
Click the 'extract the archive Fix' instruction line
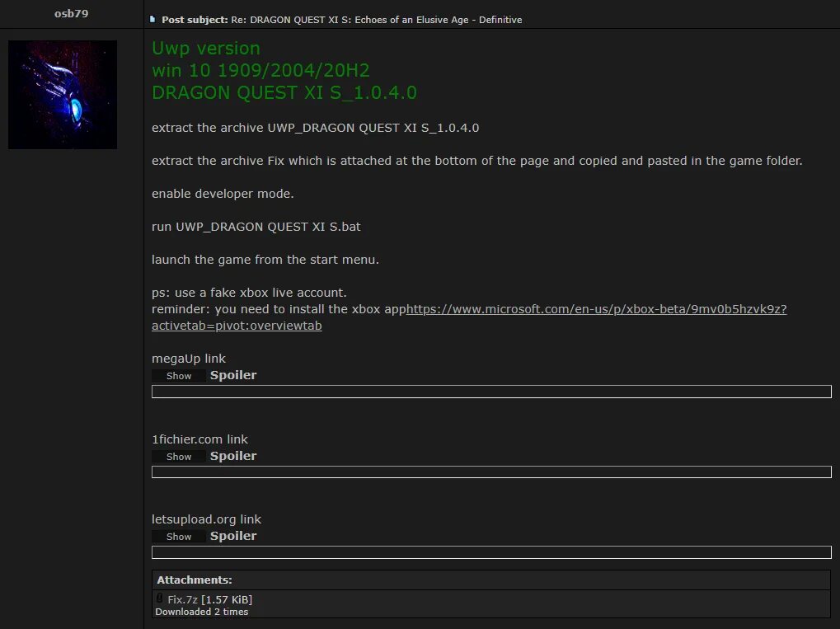pyautogui.click(x=476, y=161)
